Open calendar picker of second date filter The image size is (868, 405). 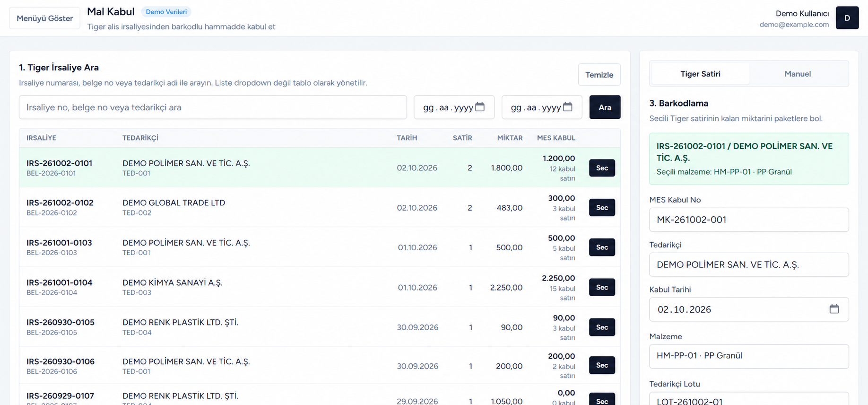pyautogui.click(x=567, y=107)
